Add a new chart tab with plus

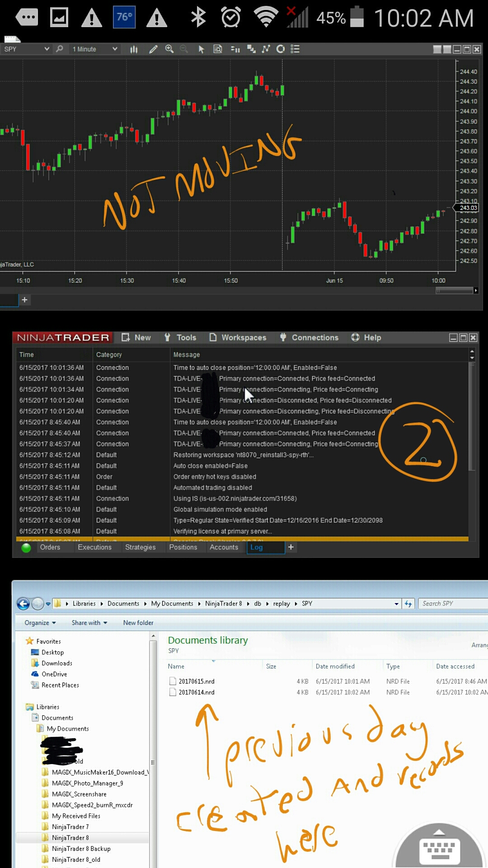25,300
